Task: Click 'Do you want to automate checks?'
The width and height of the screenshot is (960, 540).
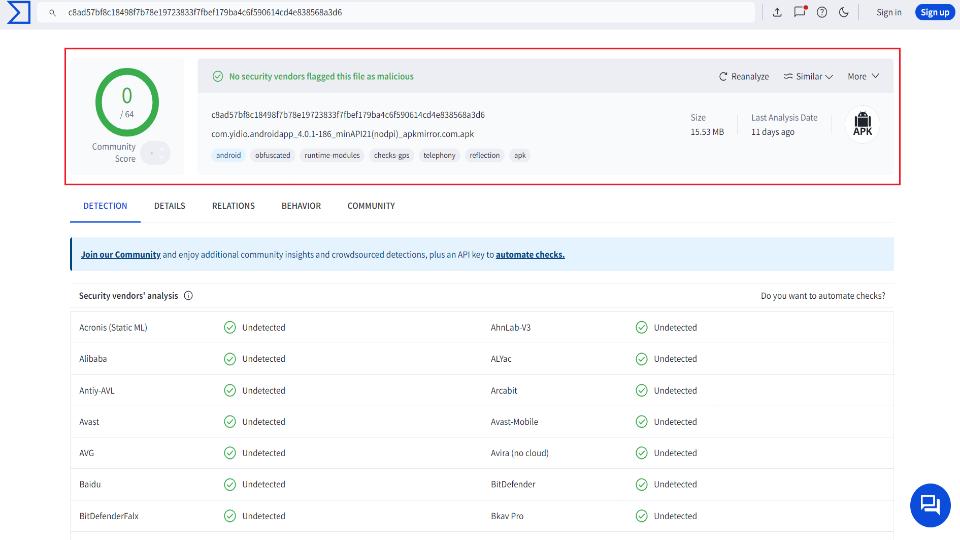Action: point(823,296)
